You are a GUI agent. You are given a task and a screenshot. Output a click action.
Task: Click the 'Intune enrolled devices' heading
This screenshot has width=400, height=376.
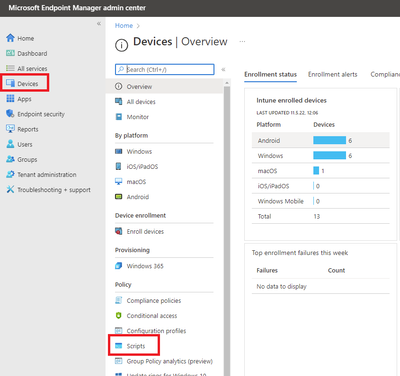[x=291, y=100]
